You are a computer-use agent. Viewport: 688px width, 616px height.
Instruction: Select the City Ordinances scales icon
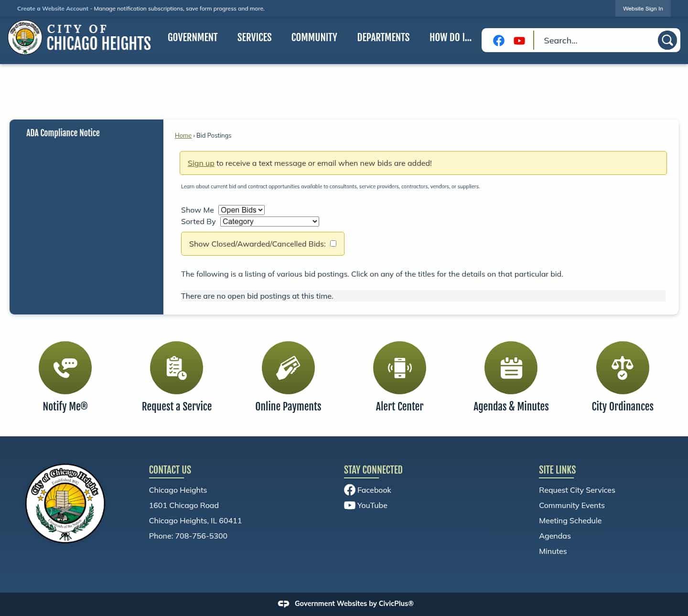623,367
